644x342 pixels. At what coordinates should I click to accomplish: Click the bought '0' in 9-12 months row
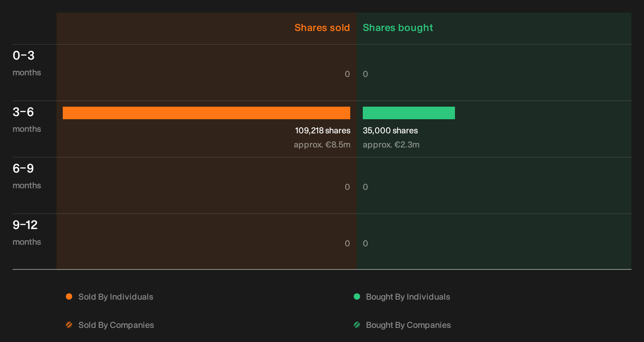pos(366,244)
